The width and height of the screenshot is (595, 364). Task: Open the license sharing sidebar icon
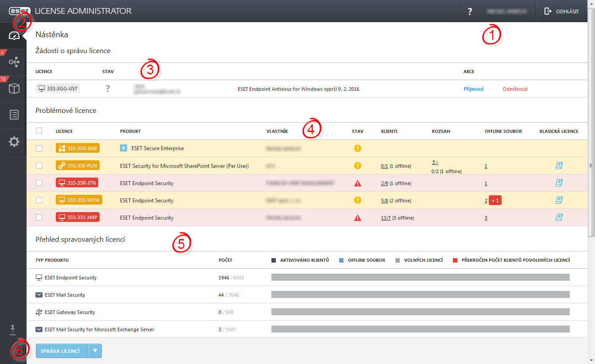point(14,62)
